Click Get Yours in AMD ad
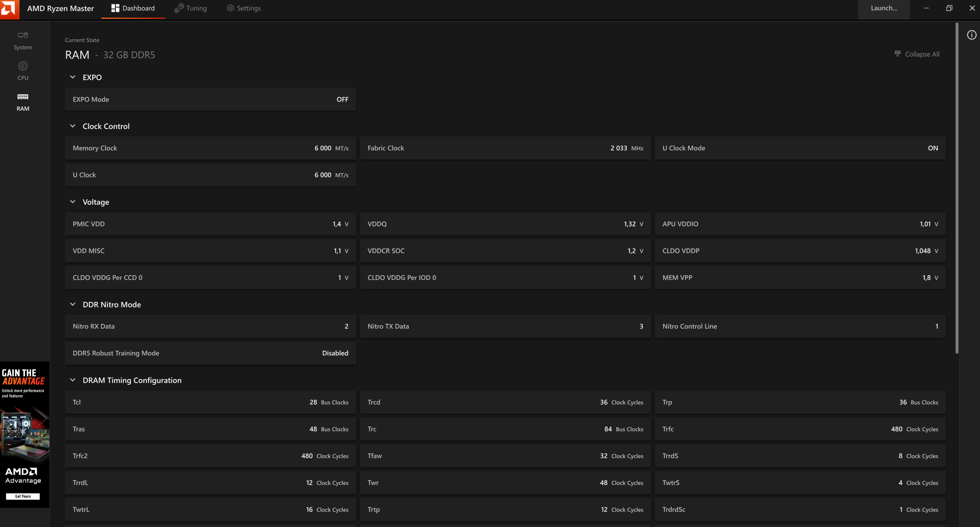The image size is (980, 527). (23, 496)
